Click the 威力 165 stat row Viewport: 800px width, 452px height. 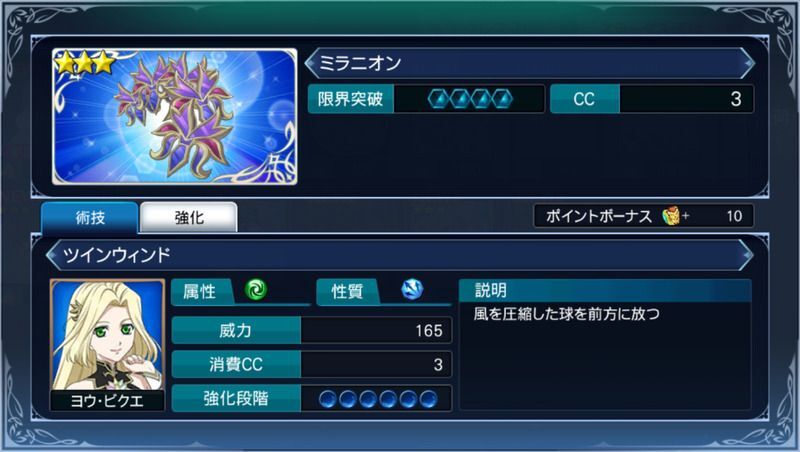pyautogui.click(x=312, y=331)
